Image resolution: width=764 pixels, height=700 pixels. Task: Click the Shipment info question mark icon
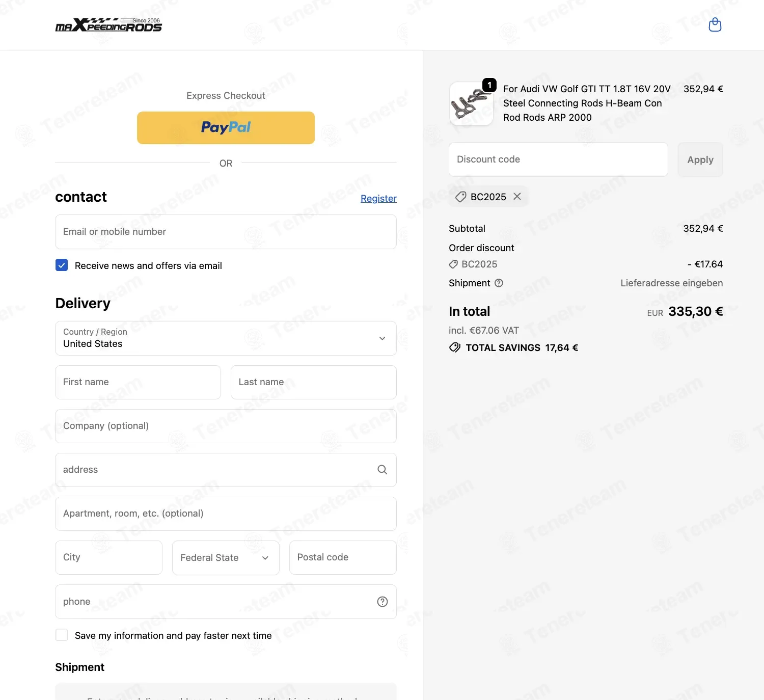499,283
